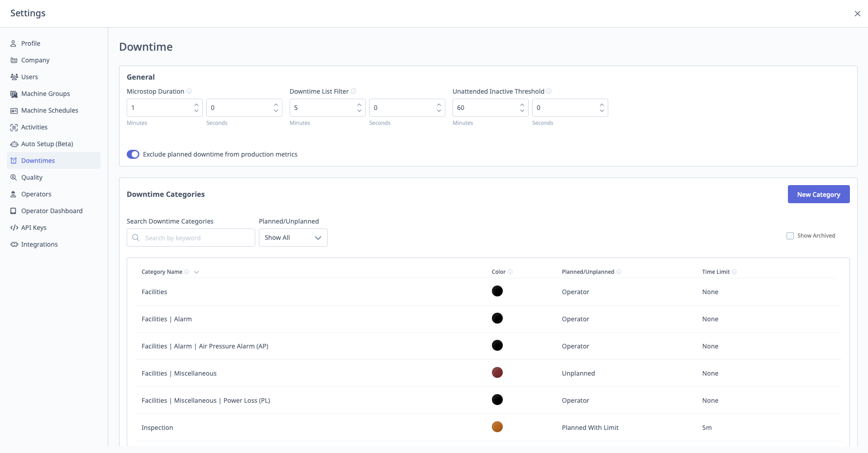Image resolution: width=868 pixels, height=453 pixels.
Task: Open the Planned/Unplanned Show All dropdown
Action: click(293, 238)
